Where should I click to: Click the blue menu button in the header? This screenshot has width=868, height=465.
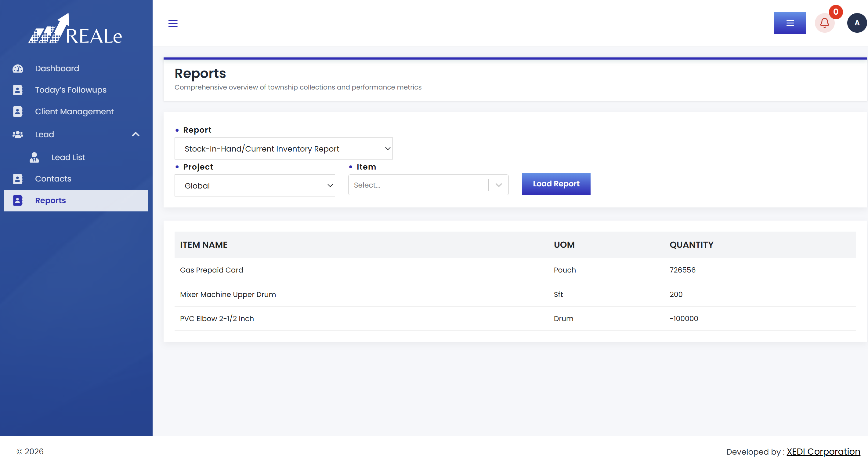coord(790,23)
